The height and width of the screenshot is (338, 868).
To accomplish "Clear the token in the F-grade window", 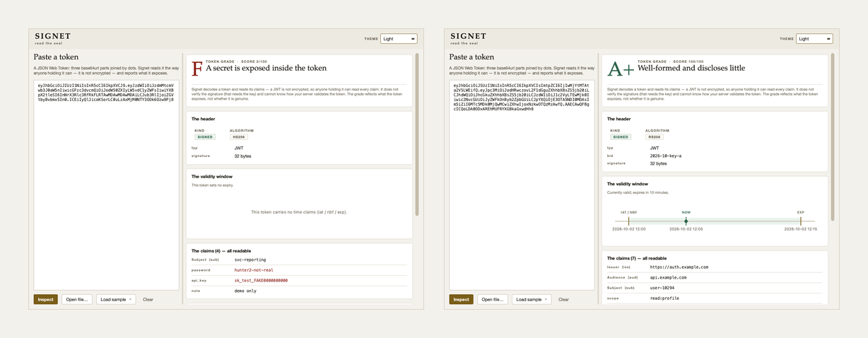I will pos(148,299).
